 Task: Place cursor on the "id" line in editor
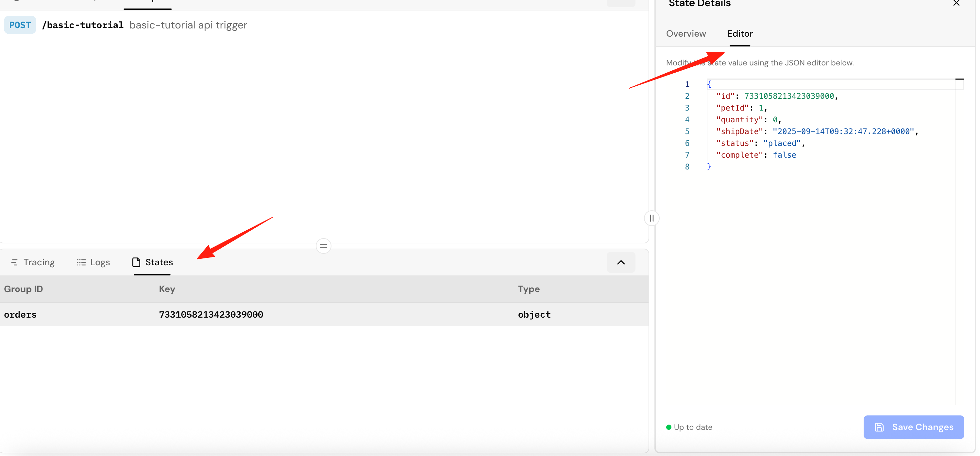(777, 96)
